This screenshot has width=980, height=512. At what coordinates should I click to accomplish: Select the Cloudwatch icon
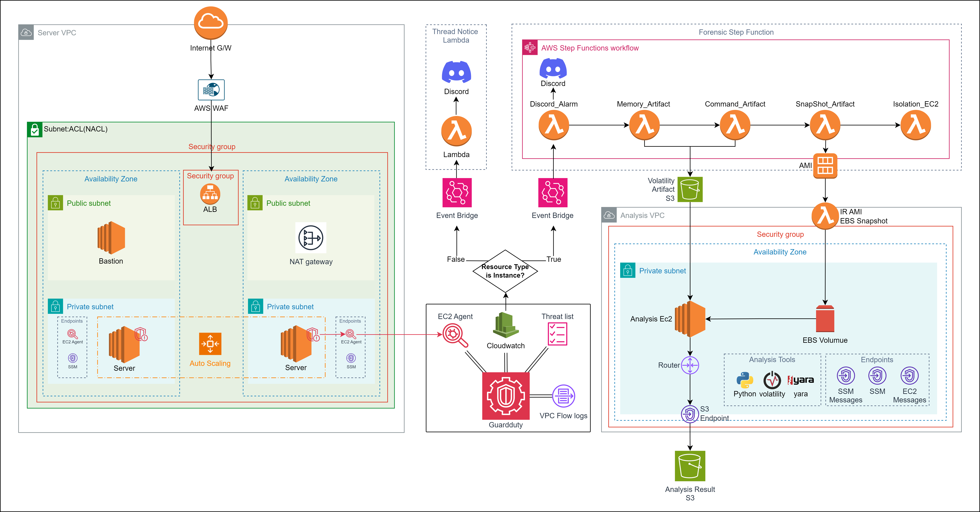tap(506, 325)
